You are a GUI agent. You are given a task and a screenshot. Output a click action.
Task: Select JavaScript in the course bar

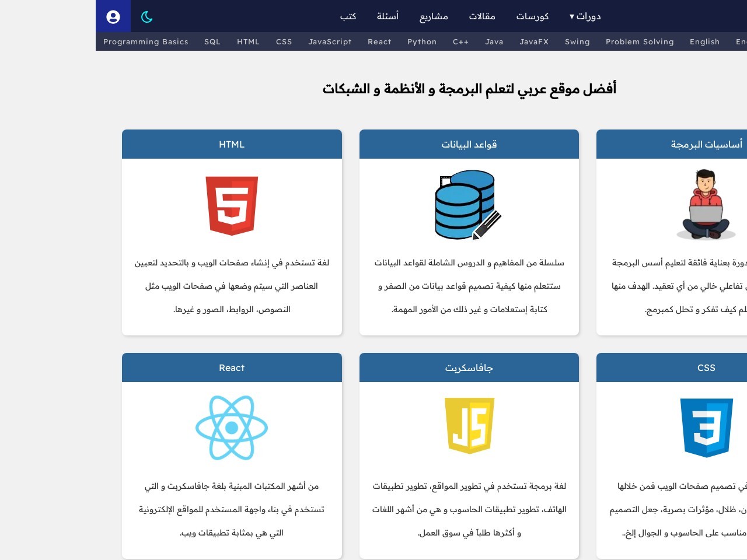[x=330, y=41]
